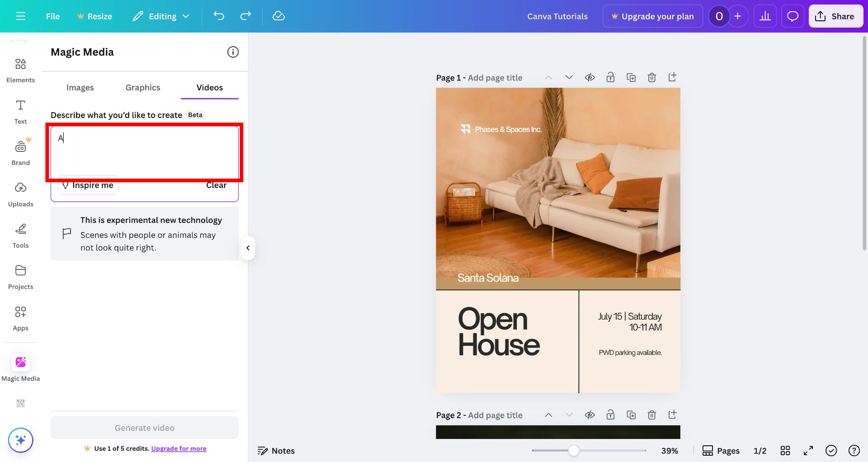Open the Text panel
This screenshot has width=868, height=462.
click(20, 112)
